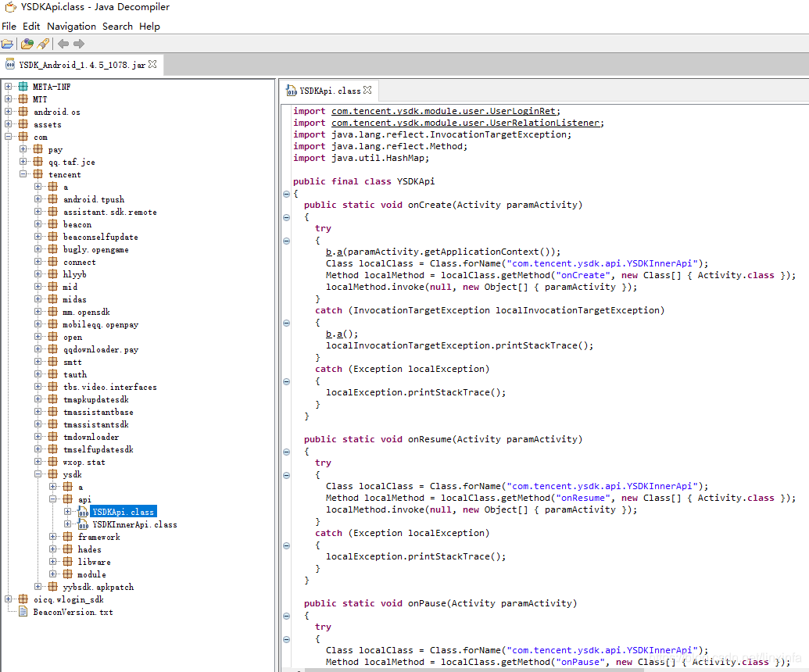Screen dimensions: 809x672
Task: Click the class icon on YSDKApi.class tab
Action: coord(292,90)
